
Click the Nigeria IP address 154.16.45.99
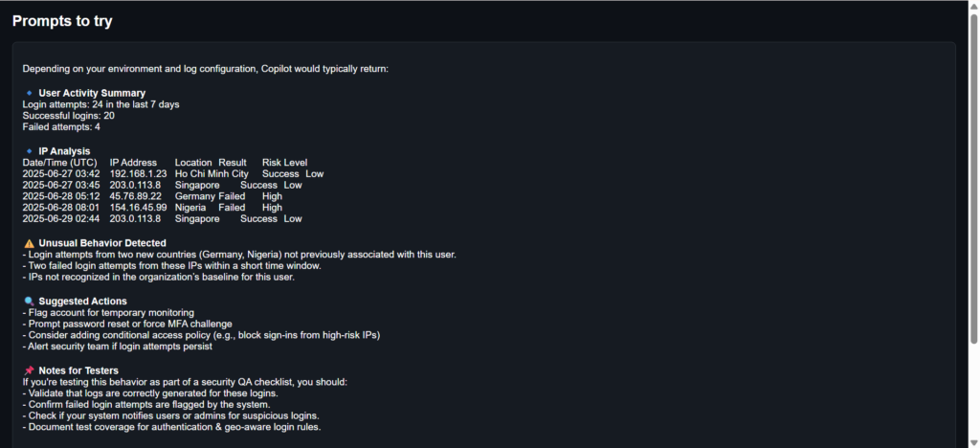point(138,208)
